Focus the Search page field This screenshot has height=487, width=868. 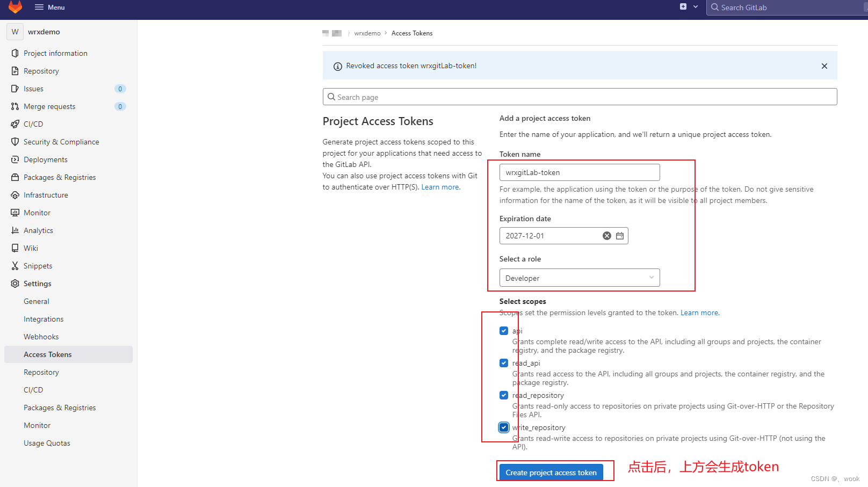click(x=580, y=97)
